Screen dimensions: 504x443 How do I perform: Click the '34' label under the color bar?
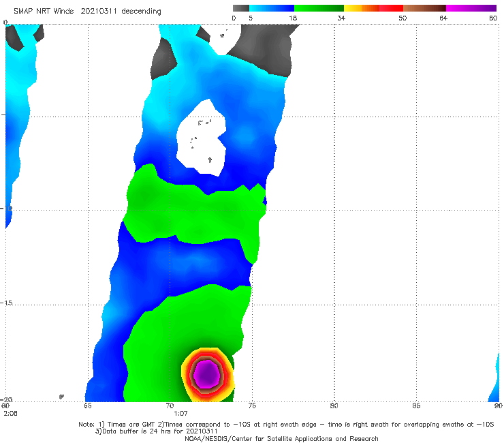click(341, 18)
